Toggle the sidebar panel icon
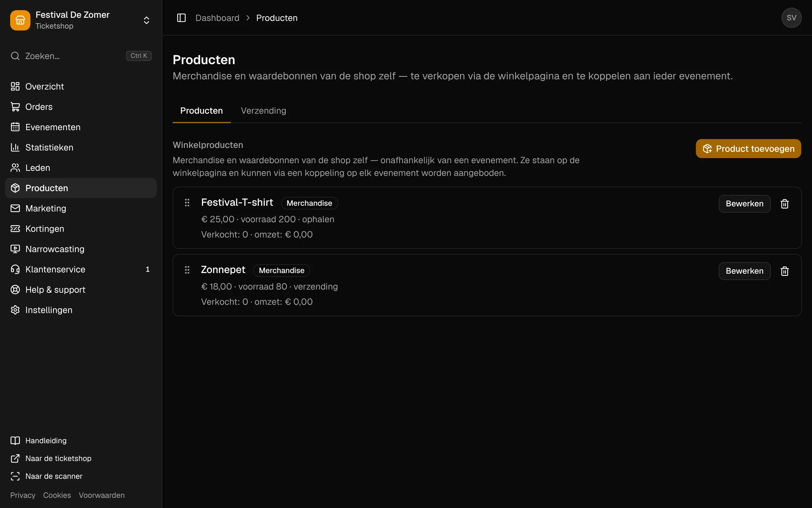Screen dimensions: 812x508 [x=181, y=18]
